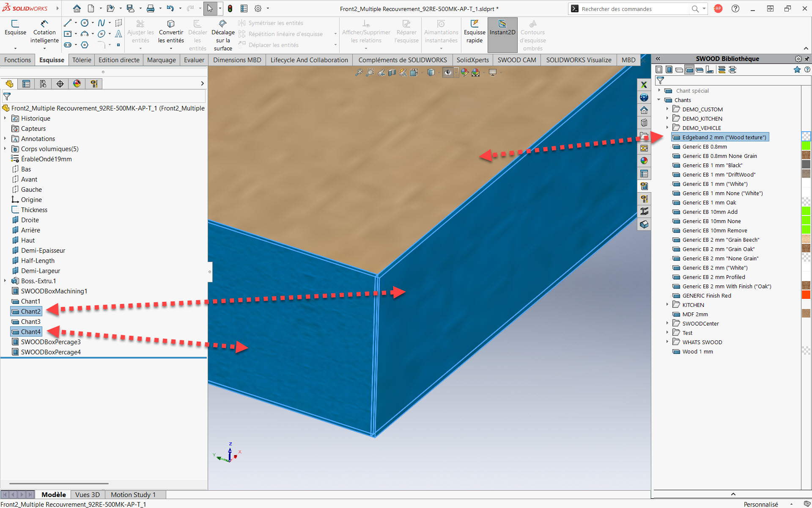Screen dimensions: 812x508
Task: Click the orange swatch next to GENERIC Finish Red
Action: point(806,295)
